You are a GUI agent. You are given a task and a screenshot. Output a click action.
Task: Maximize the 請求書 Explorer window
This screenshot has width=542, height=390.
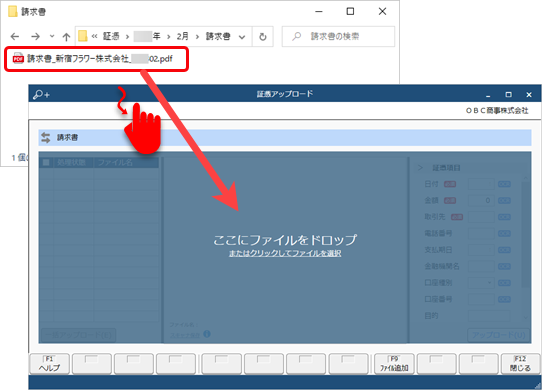click(350, 11)
